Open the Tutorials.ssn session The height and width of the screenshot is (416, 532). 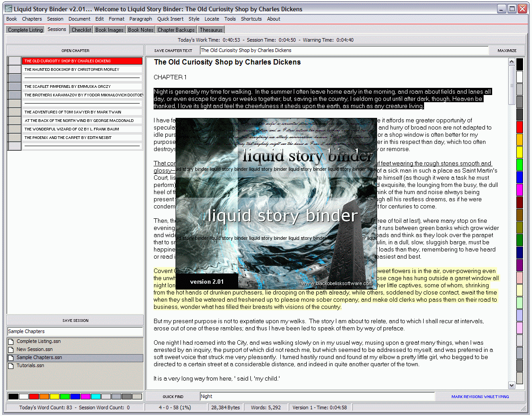point(75,366)
